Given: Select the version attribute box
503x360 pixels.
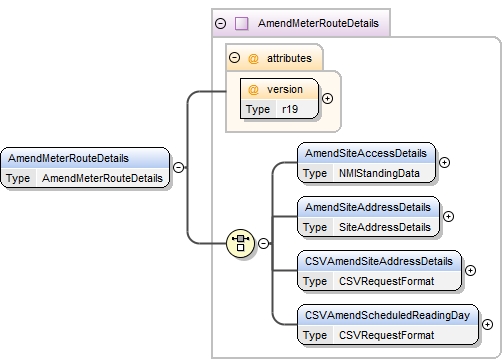Looking at the screenshot, I should tap(279, 99).
